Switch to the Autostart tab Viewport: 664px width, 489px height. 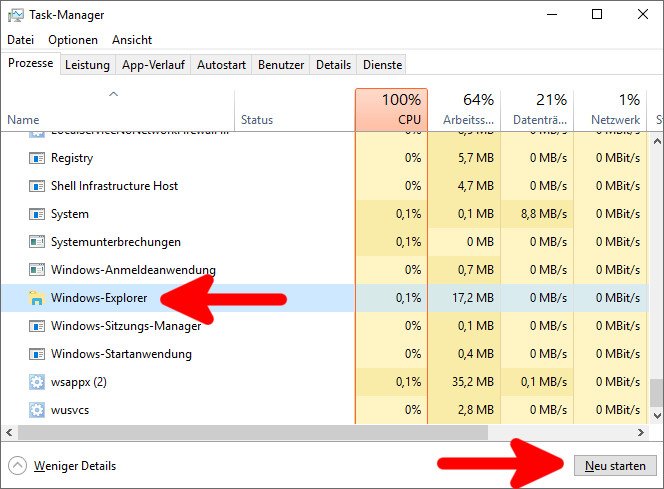[x=221, y=65]
